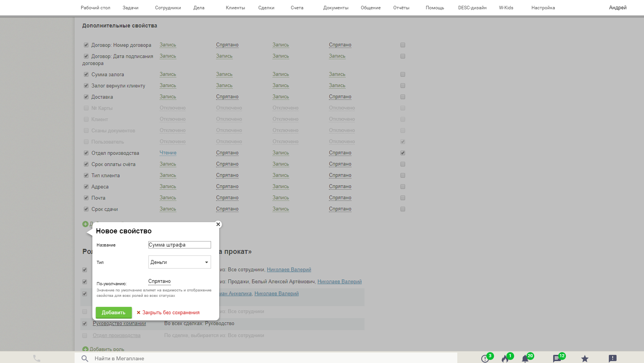Click the Добавить роль link
This screenshot has height=363, width=644.
coord(107,349)
